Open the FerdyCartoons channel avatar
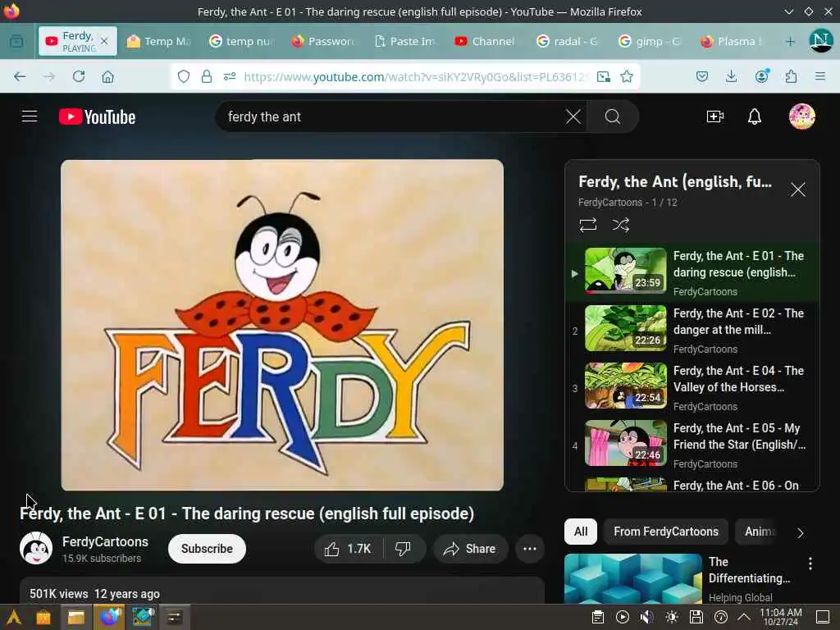The width and height of the screenshot is (840, 630). [x=36, y=548]
